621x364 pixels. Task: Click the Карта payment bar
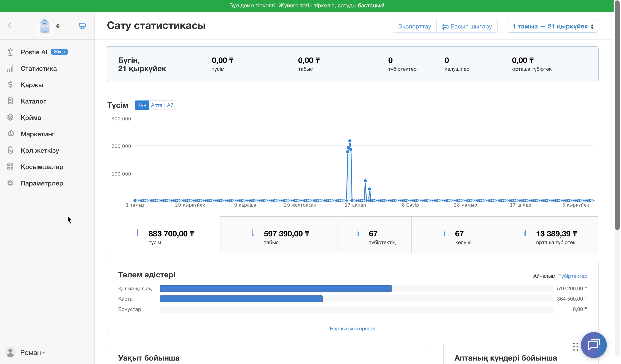tap(241, 299)
